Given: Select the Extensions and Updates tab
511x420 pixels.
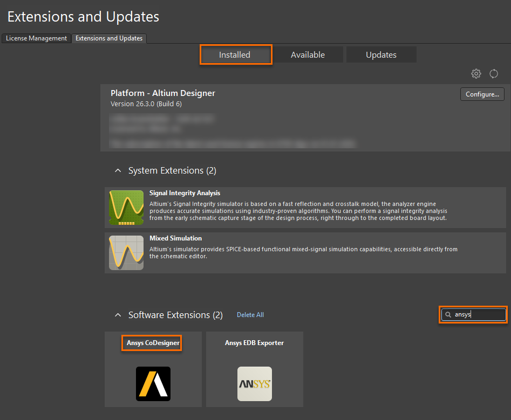Looking at the screenshot, I should (109, 38).
